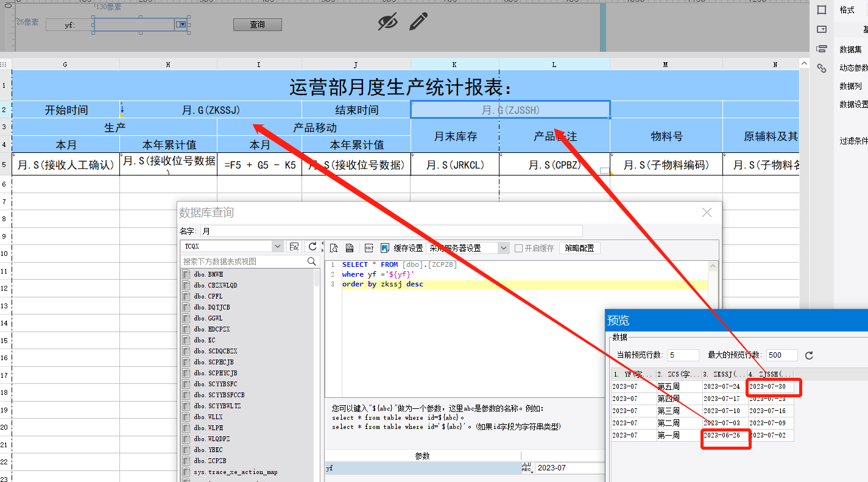Open the condition attributes icon in right sidebar
Viewport: 868px width, 482px height.
click(822, 49)
